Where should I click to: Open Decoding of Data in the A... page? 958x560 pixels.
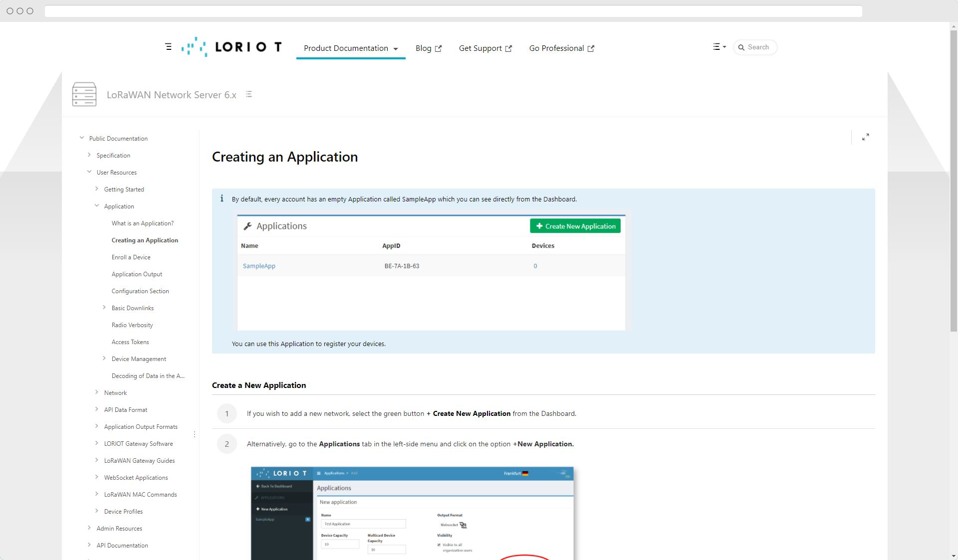click(148, 376)
